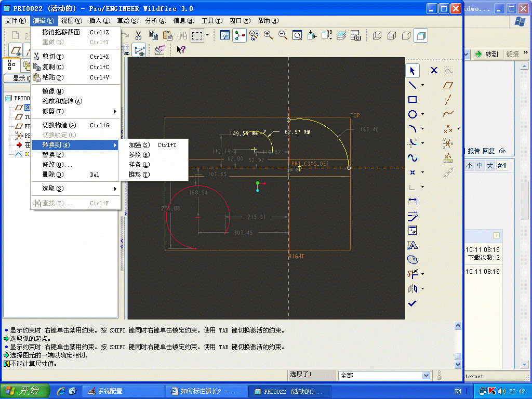This screenshot has width=532, height=399.
Task: Click the 显示 button above model tree
Action: pos(18,78)
